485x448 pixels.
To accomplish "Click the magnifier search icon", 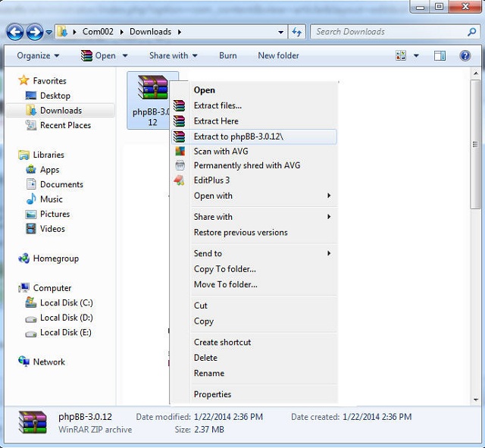I will click(471, 32).
